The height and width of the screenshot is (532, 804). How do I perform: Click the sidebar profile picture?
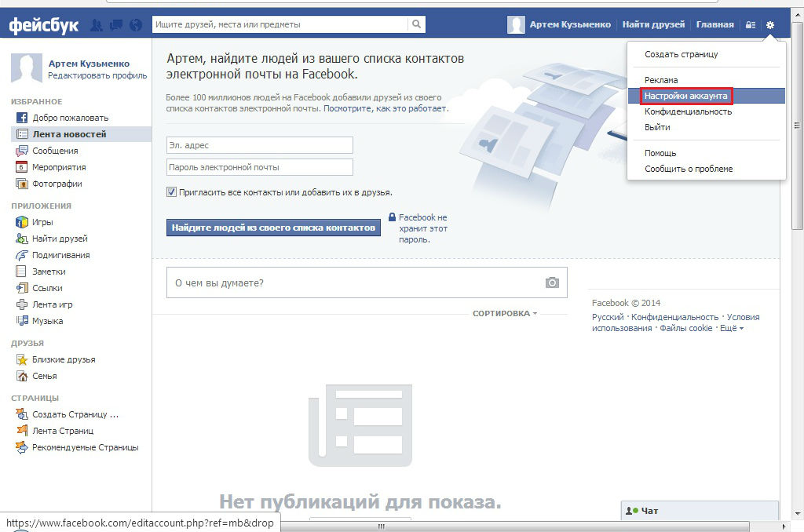[26, 67]
